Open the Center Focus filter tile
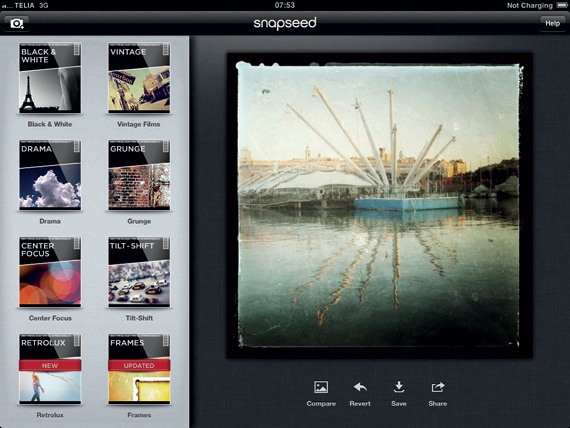Viewport: 570px width, 428px height. 50,272
